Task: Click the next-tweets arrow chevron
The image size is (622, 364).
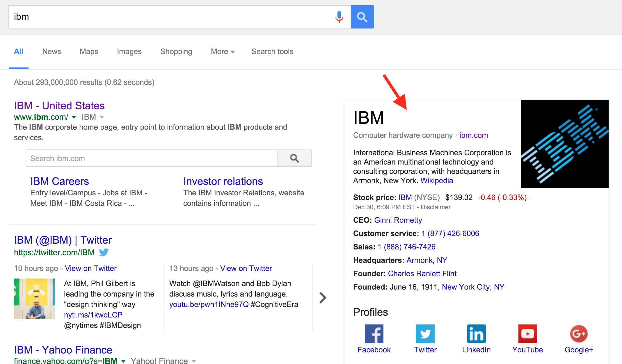Action: coord(323,298)
